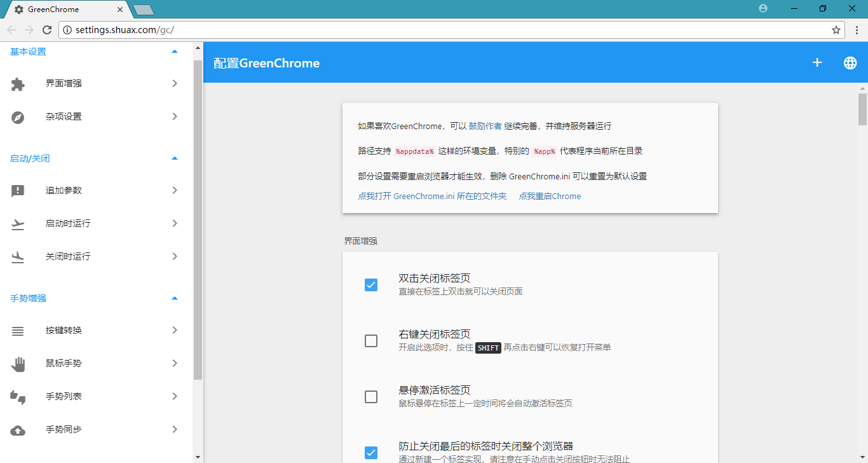
Task: Open the 界面增强 settings via its plug icon
Action: (x=18, y=83)
